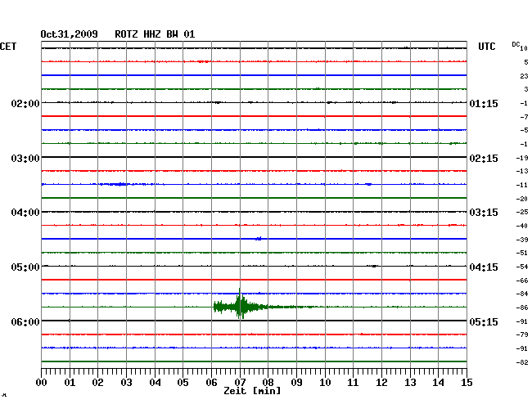Select the DC offset value -11

[522, 185]
